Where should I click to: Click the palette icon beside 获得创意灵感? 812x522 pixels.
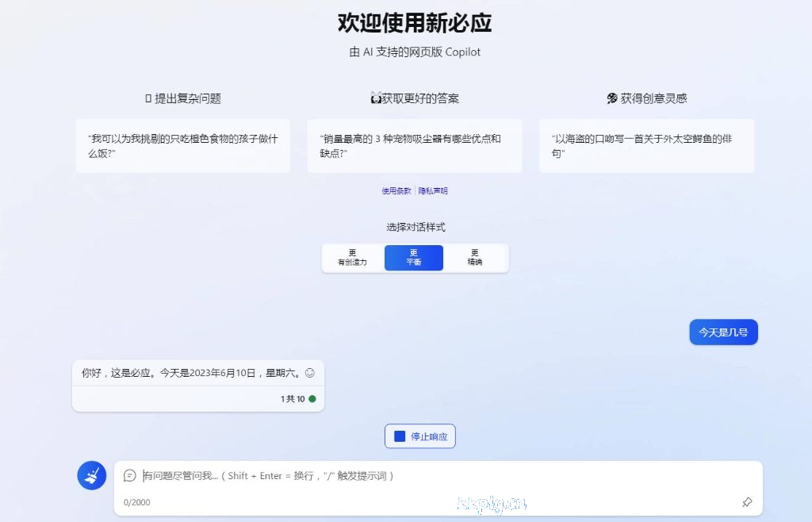(x=612, y=98)
